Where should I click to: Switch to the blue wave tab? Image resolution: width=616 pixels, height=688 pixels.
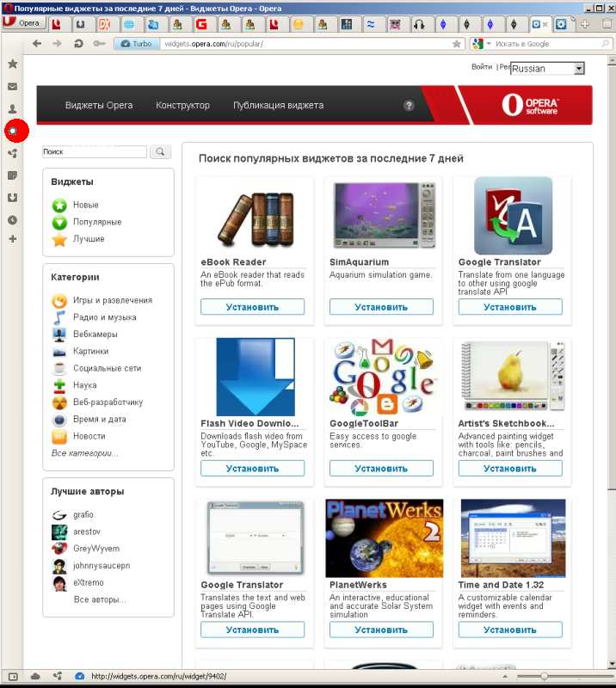pos(371,24)
